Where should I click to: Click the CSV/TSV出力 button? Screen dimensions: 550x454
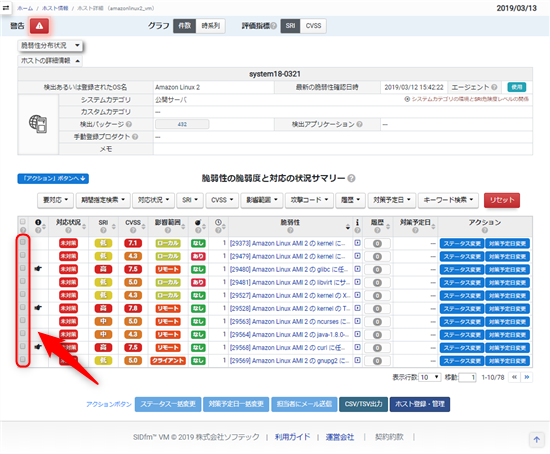pyautogui.click(x=363, y=404)
